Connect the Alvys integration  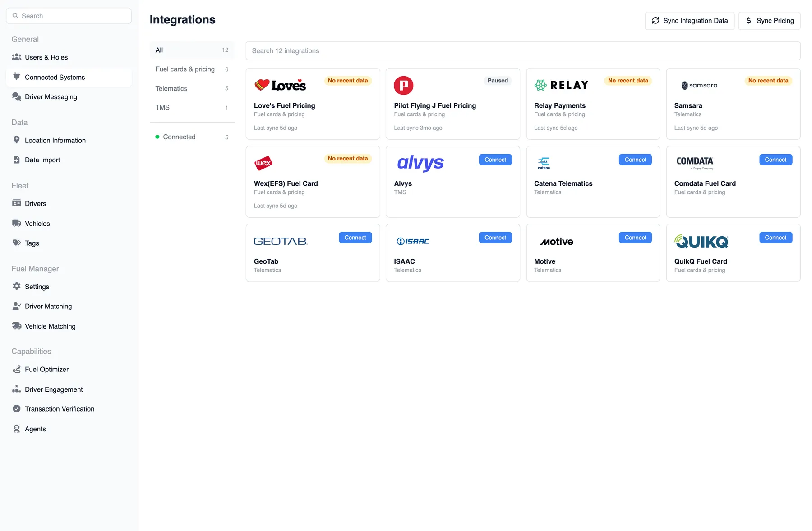[495, 160]
